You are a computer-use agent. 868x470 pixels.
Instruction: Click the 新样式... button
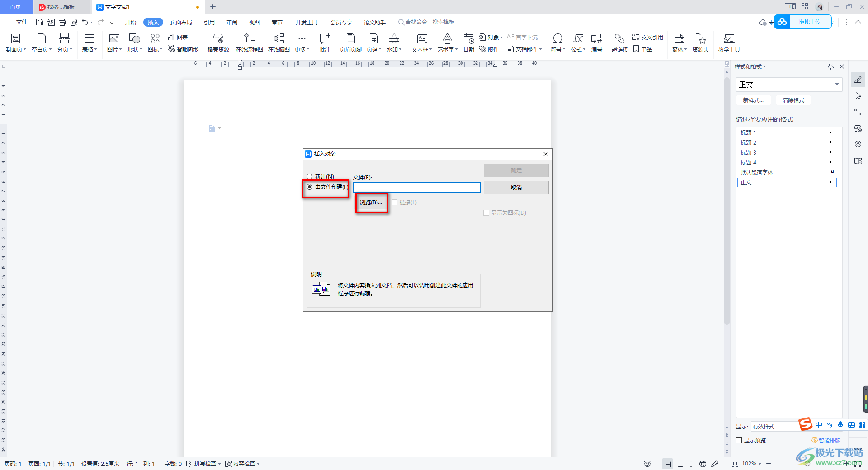(x=753, y=100)
